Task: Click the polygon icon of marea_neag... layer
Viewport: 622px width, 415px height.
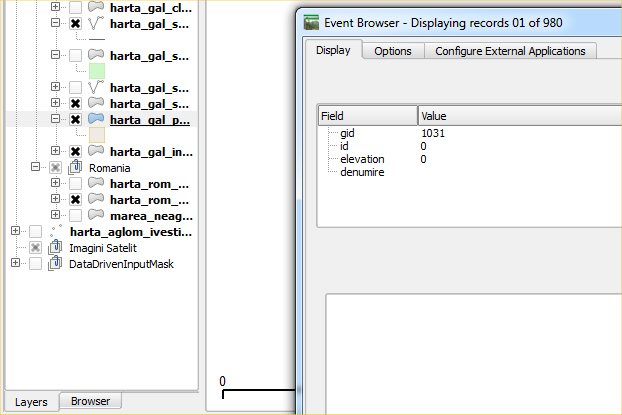Action: coord(96,215)
